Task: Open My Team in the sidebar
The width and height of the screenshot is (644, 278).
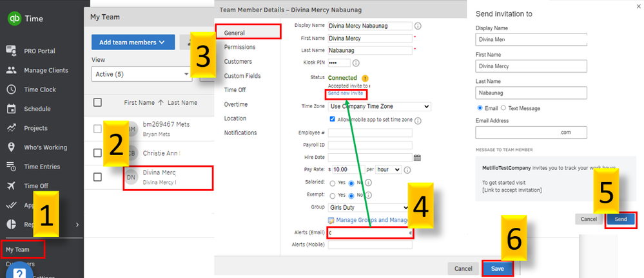Action: 17,249
